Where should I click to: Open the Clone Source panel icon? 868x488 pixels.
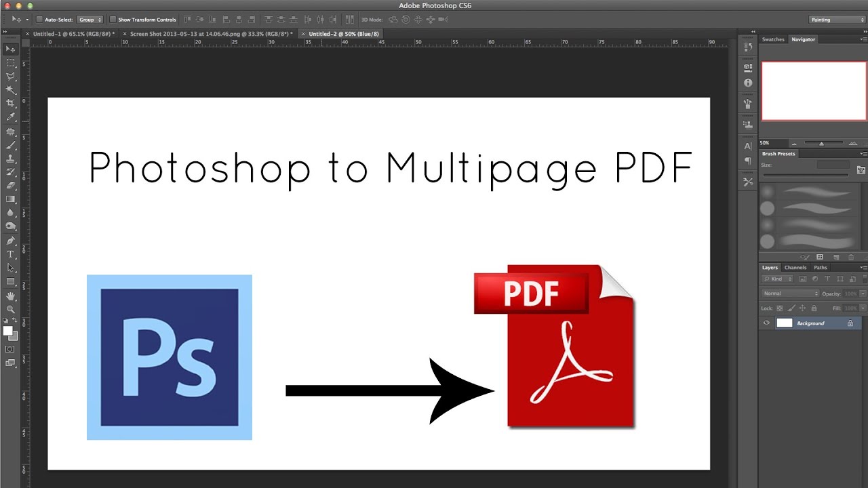click(748, 124)
